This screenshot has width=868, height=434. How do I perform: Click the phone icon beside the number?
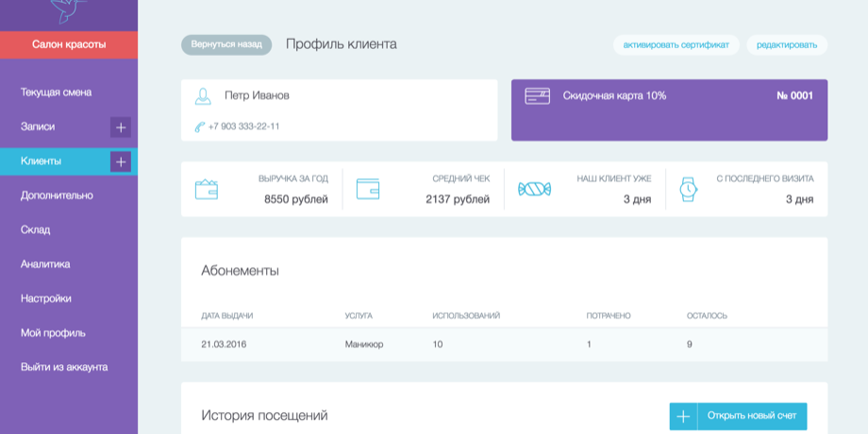200,126
